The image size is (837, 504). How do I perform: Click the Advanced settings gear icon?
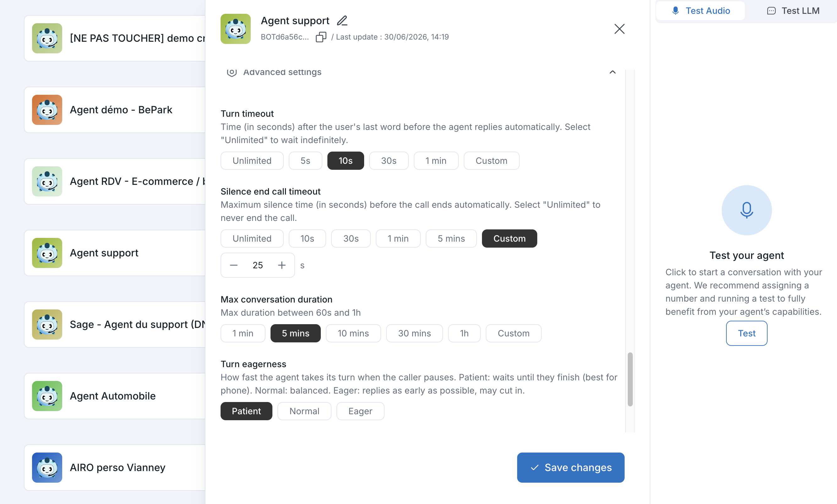(232, 72)
